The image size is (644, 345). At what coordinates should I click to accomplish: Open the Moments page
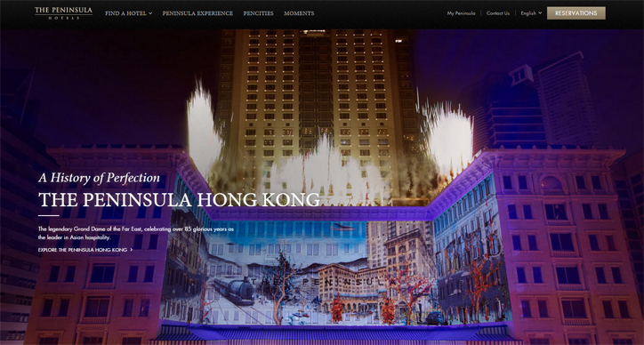click(299, 13)
